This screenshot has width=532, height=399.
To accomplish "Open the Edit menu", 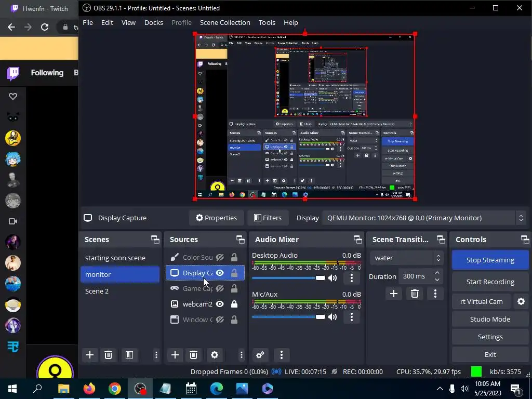I will tap(107, 22).
